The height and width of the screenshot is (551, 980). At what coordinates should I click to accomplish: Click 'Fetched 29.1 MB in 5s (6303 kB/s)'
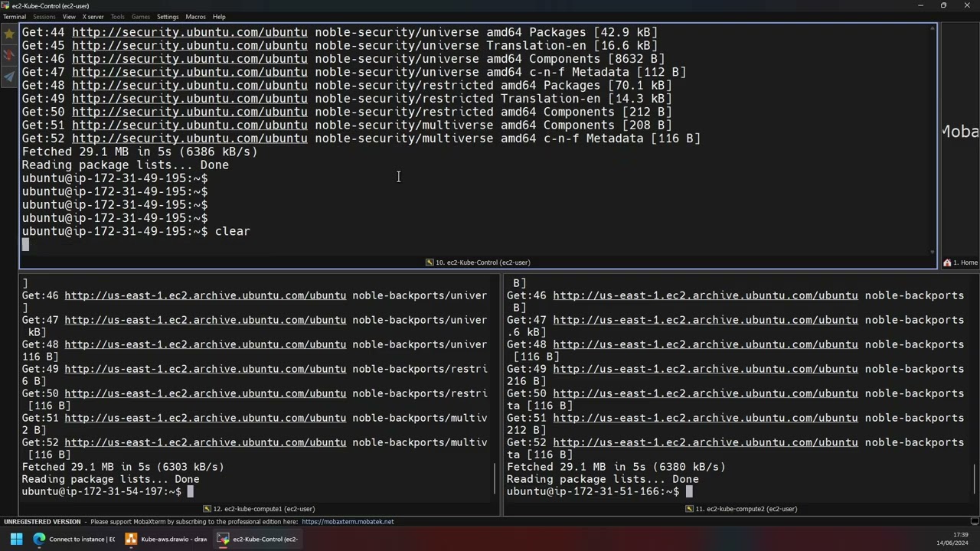tap(122, 467)
